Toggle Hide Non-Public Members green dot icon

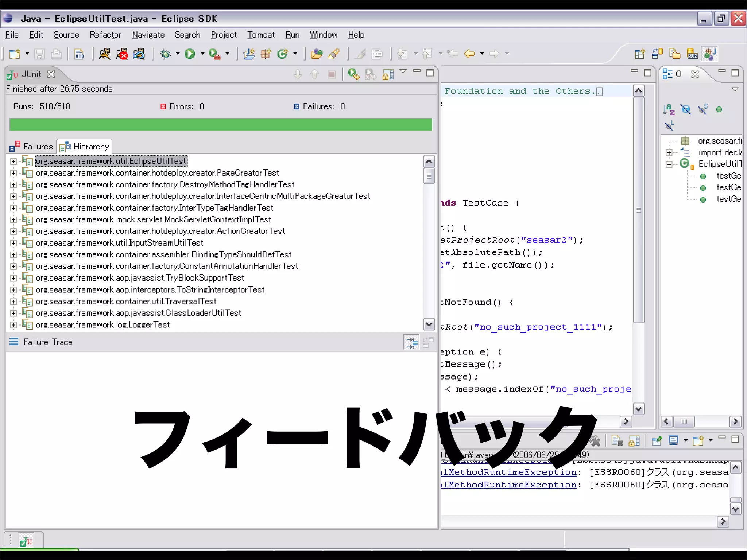[x=719, y=109]
